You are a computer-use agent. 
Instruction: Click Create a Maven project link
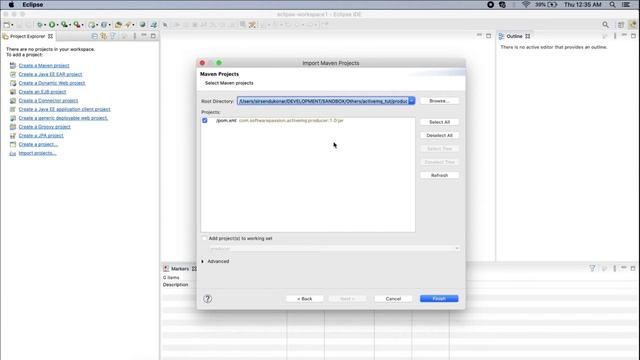click(44, 65)
